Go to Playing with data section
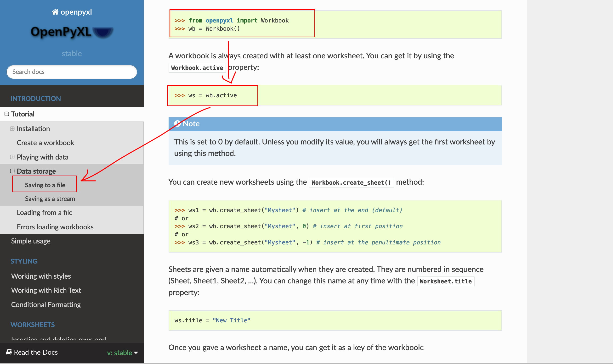This screenshot has width=613, height=364. (x=42, y=157)
